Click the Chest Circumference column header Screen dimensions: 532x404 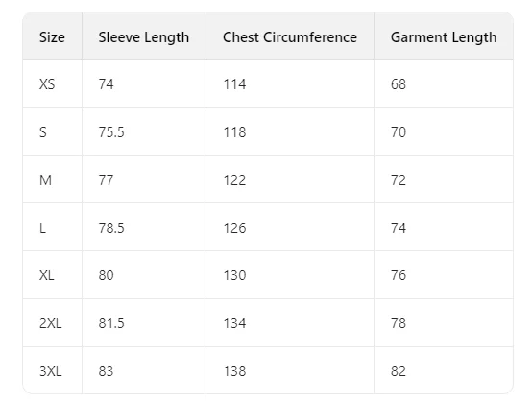point(290,37)
